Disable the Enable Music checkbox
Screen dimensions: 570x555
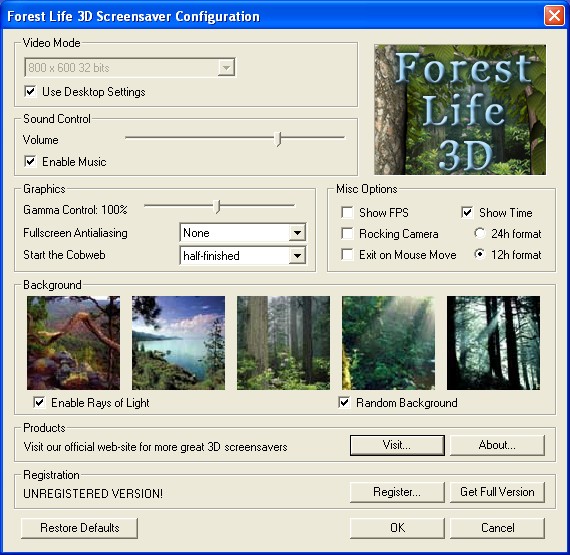pos(31,161)
